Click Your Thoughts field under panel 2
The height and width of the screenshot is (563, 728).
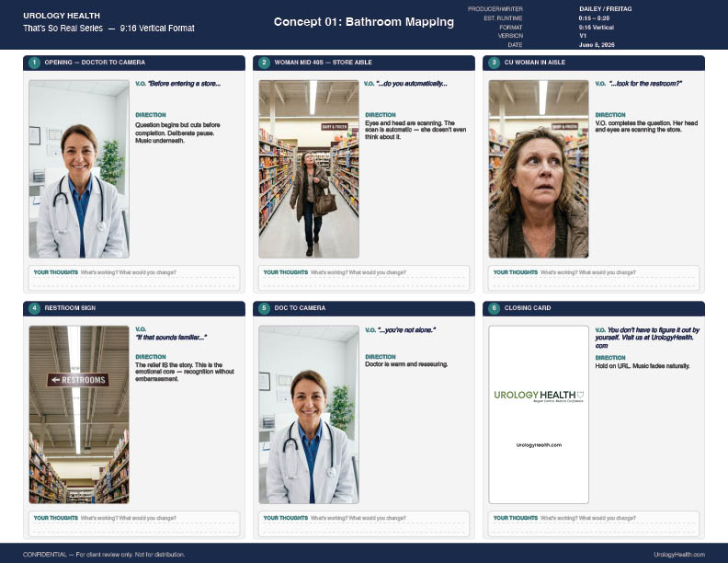tap(364, 278)
